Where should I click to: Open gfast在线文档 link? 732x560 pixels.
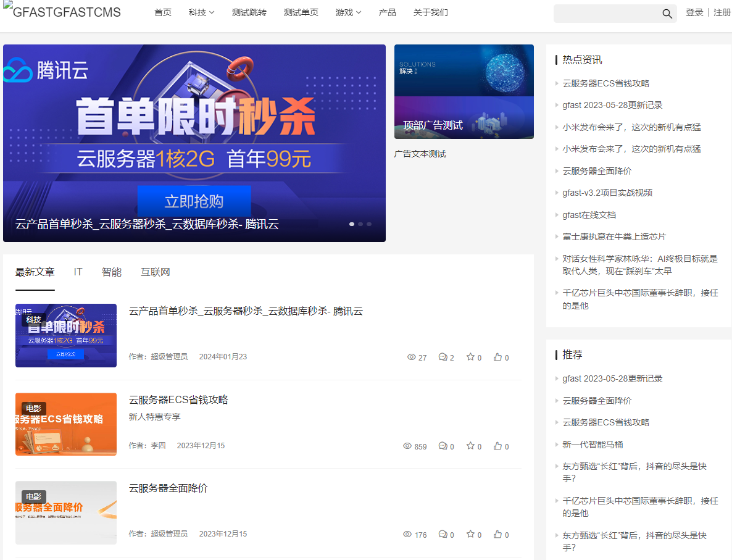point(589,215)
